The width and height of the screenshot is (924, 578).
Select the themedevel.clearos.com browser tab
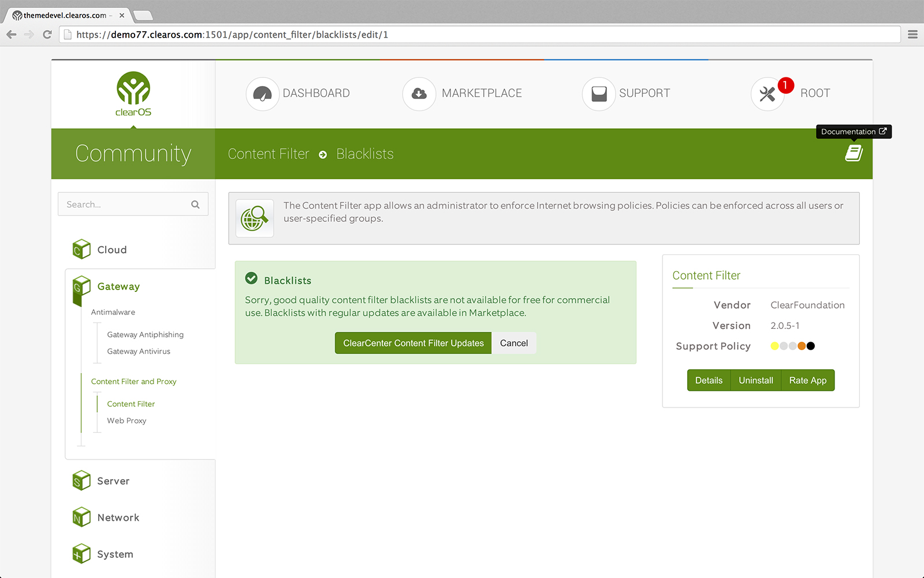(68, 15)
